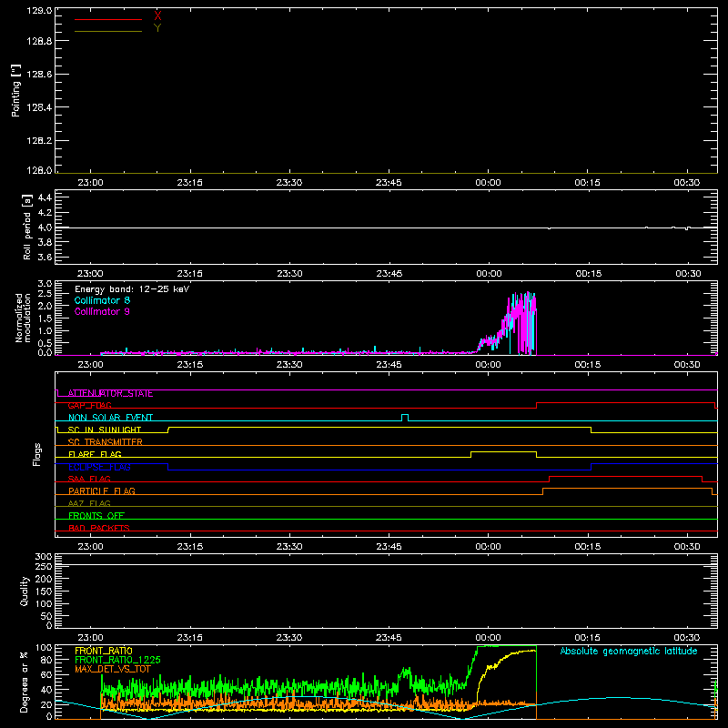Click the green FRONT_RATIO_1225 legend entry
Image resolution: width=728 pixels, height=728 pixels.
117,660
